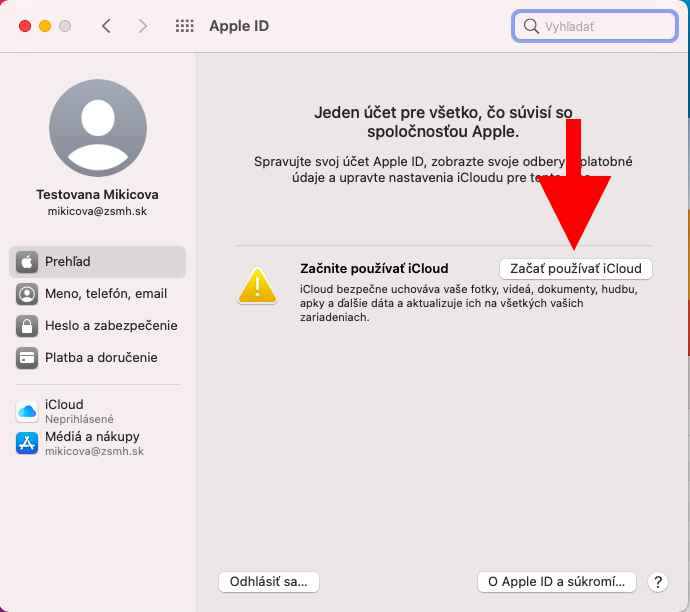Go back using the left chevron

point(106,26)
